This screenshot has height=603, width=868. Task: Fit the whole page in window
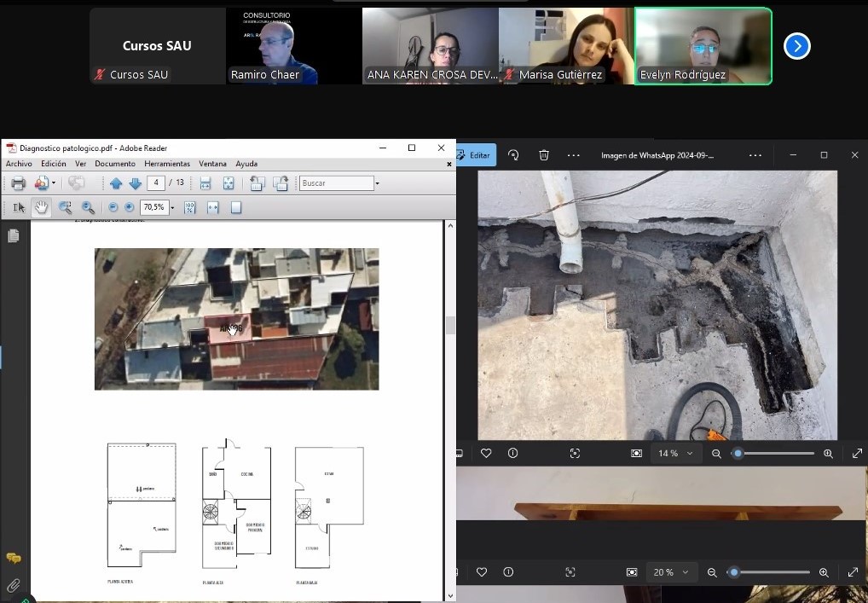point(236,207)
